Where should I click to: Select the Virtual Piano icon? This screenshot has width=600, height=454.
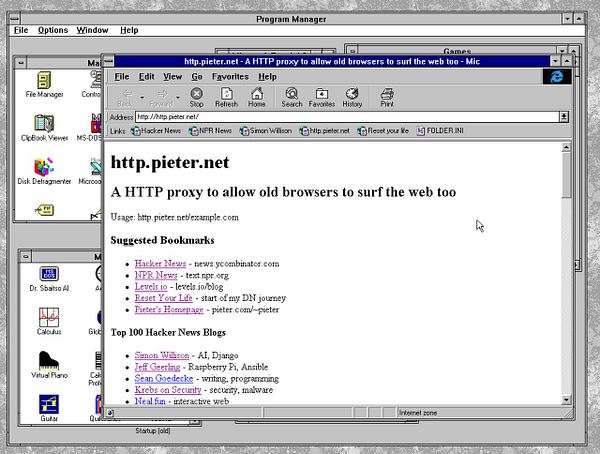pyautogui.click(x=49, y=365)
